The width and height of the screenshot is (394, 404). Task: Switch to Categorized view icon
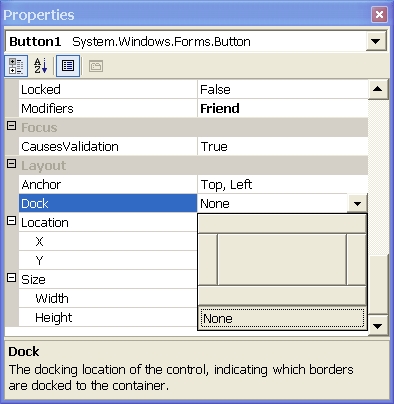pyautogui.click(x=16, y=66)
